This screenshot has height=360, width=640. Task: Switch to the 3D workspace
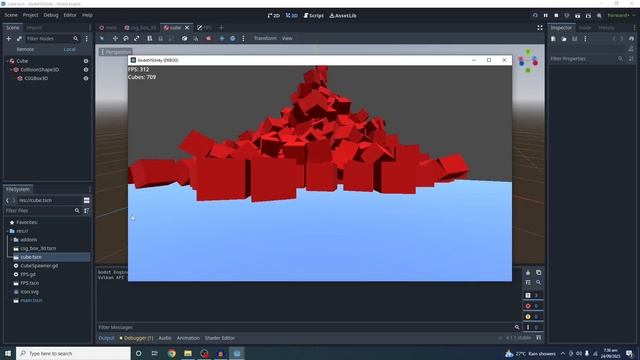(291, 16)
